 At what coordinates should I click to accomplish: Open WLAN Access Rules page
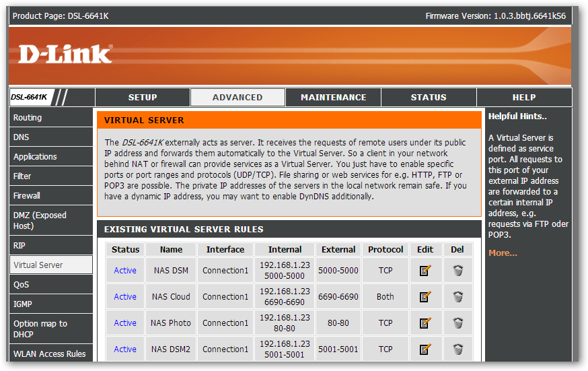tap(51, 353)
